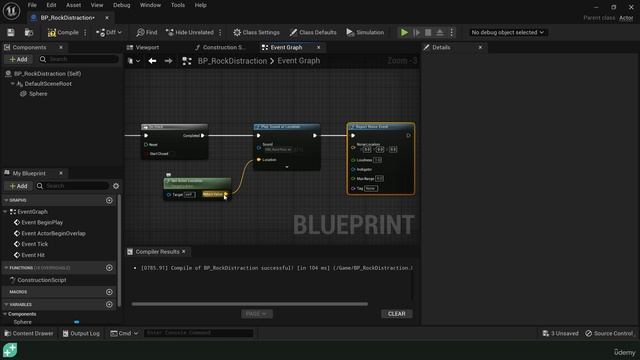Select Event Hit in My Blueprint
This screenshot has height=360, width=640.
(33, 255)
